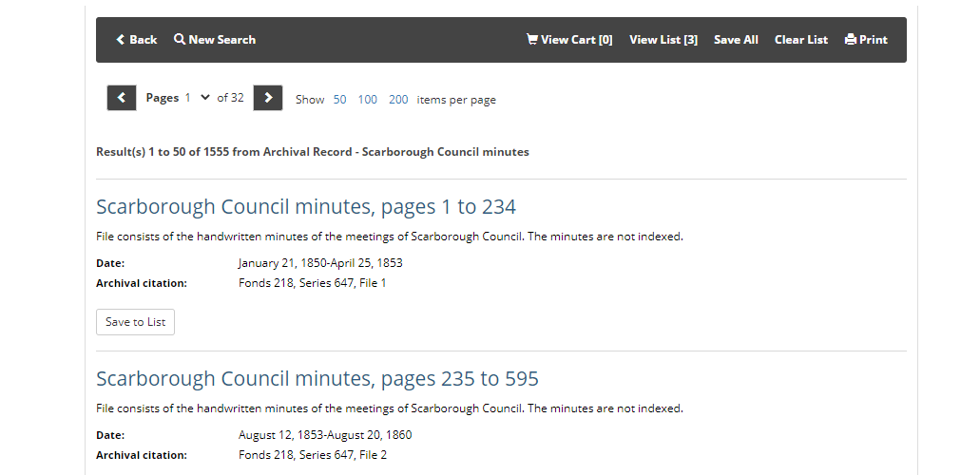
Task: Go to next results page arrow
Action: (267, 98)
